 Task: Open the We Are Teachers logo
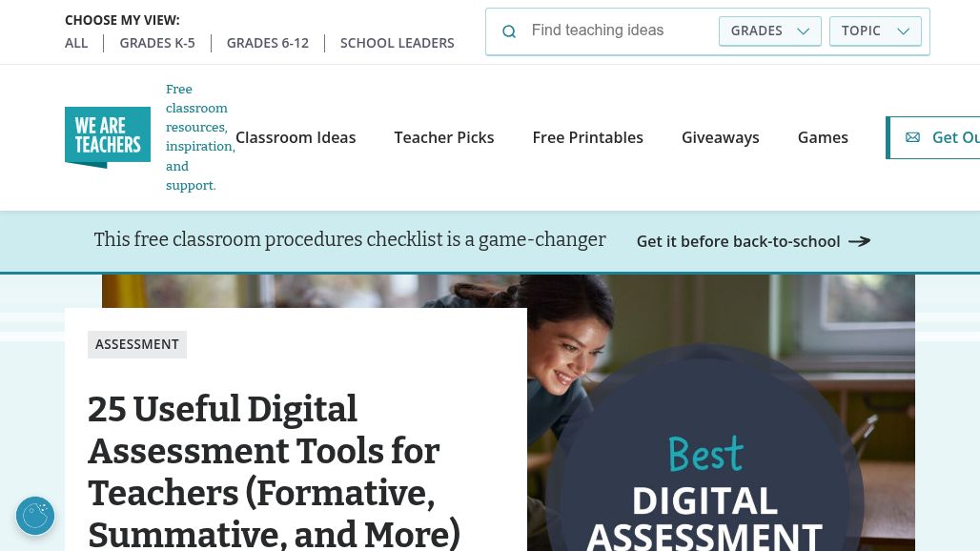[x=108, y=137]
